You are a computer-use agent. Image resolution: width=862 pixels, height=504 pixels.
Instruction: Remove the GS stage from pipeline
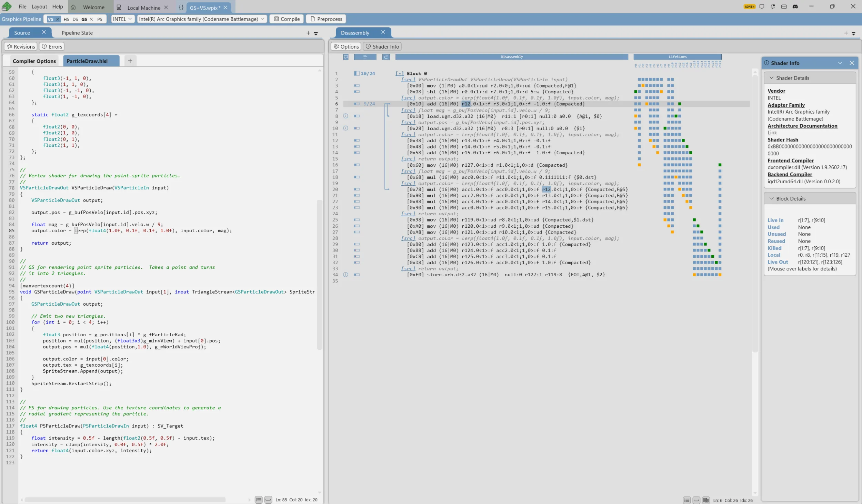(91, 19)
